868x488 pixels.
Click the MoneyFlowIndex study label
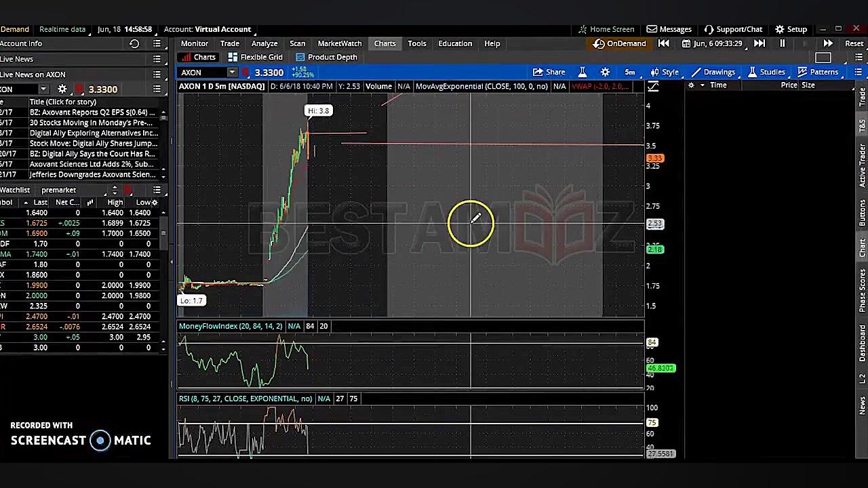(231, 326)
